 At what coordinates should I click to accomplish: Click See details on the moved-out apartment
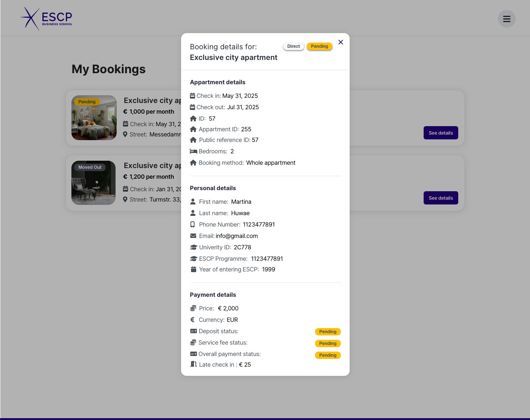click(x=441, y=198)
